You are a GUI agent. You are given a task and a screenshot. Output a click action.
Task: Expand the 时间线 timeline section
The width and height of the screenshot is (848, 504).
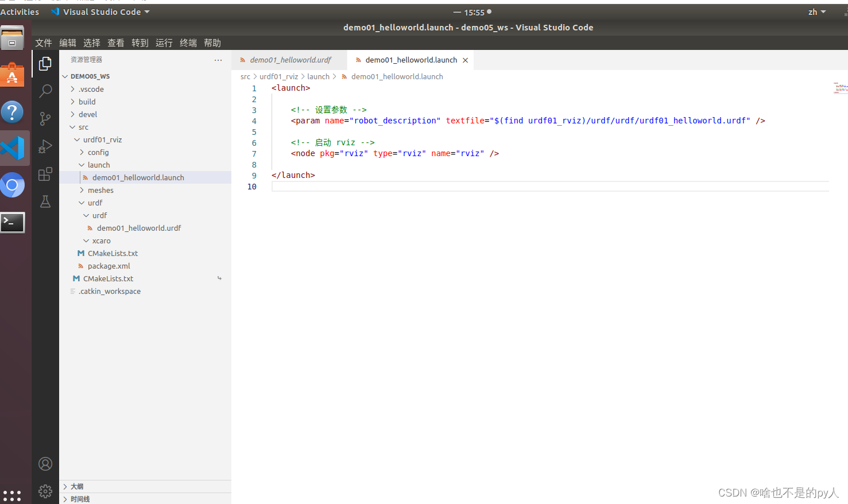tap(145, 499)
